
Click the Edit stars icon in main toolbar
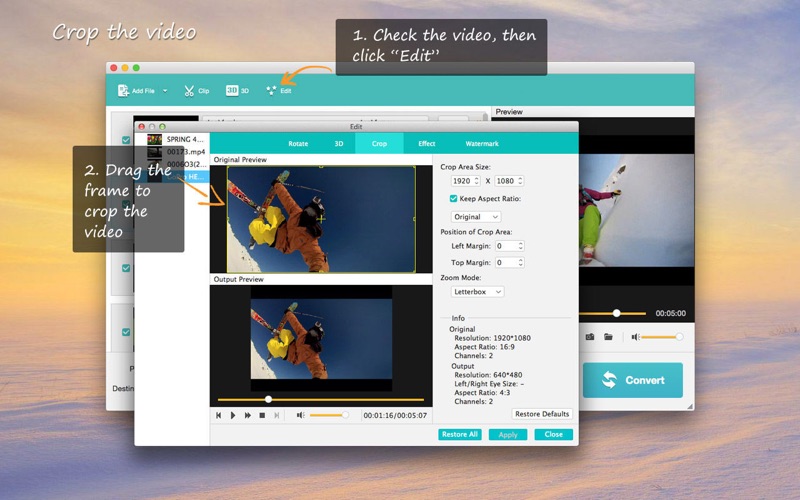[271, 91]
